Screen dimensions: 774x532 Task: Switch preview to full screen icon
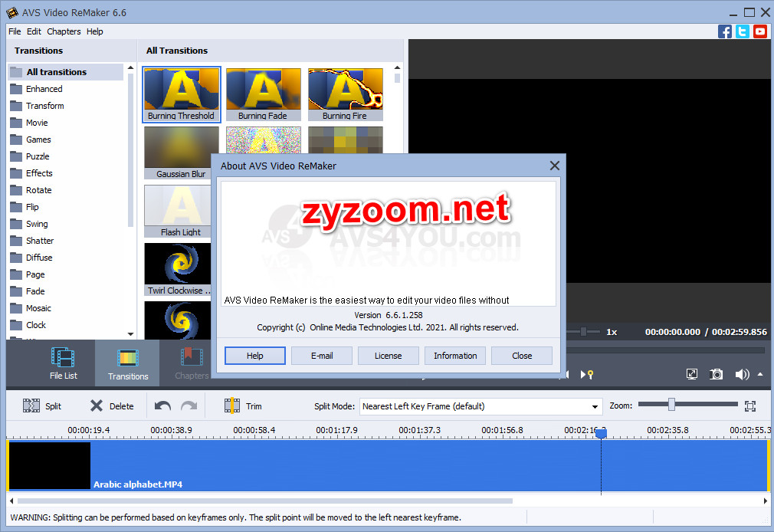point(692,374)
